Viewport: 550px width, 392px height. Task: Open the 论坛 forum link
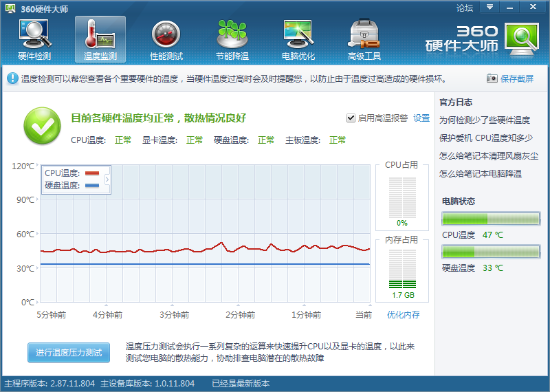click(465, 8)
